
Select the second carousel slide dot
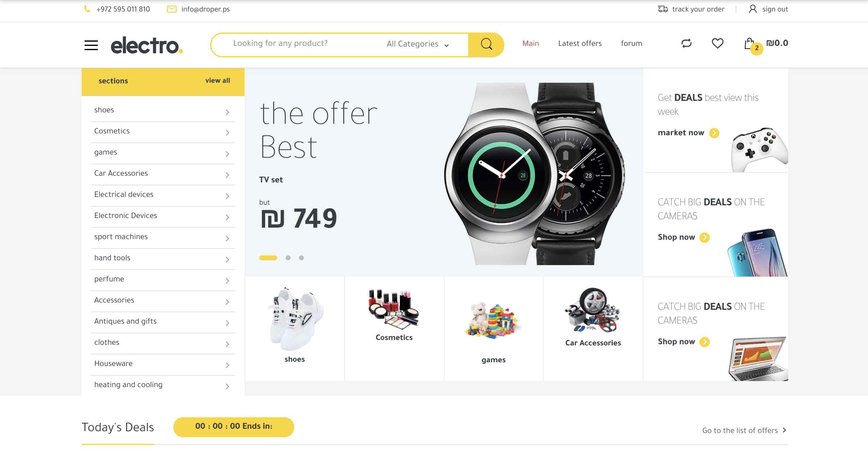coord(288,258)
